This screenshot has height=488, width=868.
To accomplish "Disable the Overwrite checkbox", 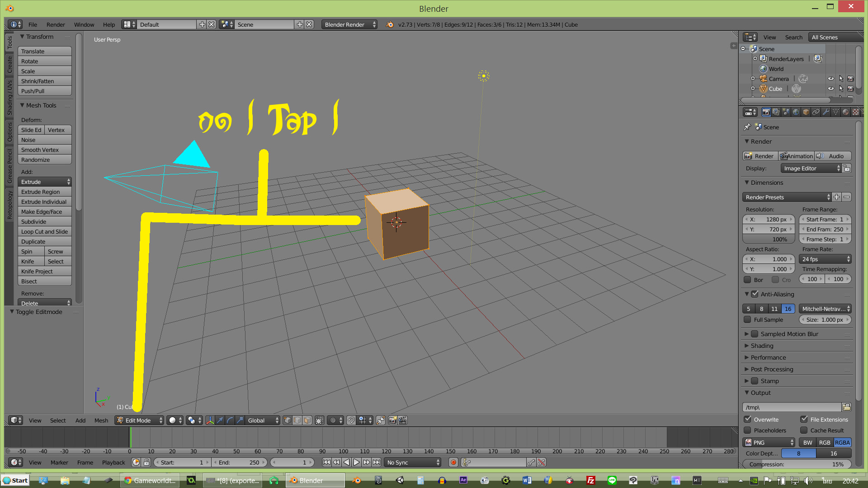I will pos(748,419).
